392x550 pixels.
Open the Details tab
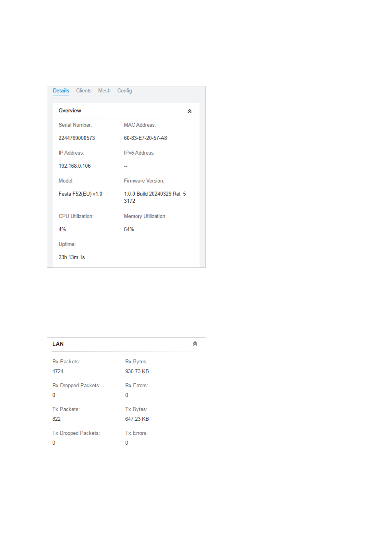[x=61, y=91]
